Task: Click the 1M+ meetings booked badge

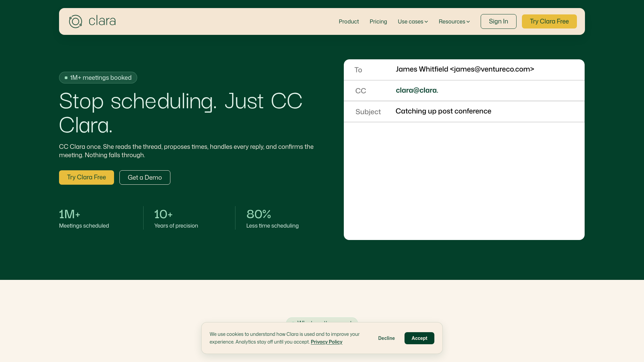Action: (x=98, y=78)
